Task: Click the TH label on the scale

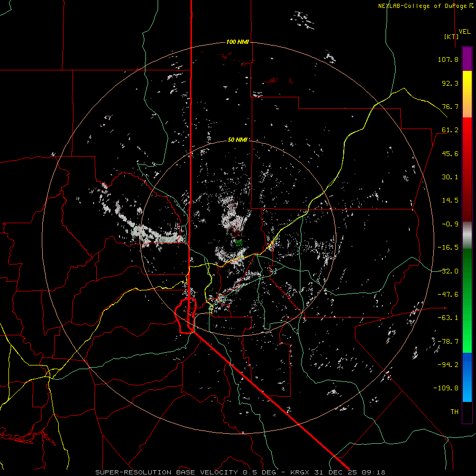Action: [454, 412]
